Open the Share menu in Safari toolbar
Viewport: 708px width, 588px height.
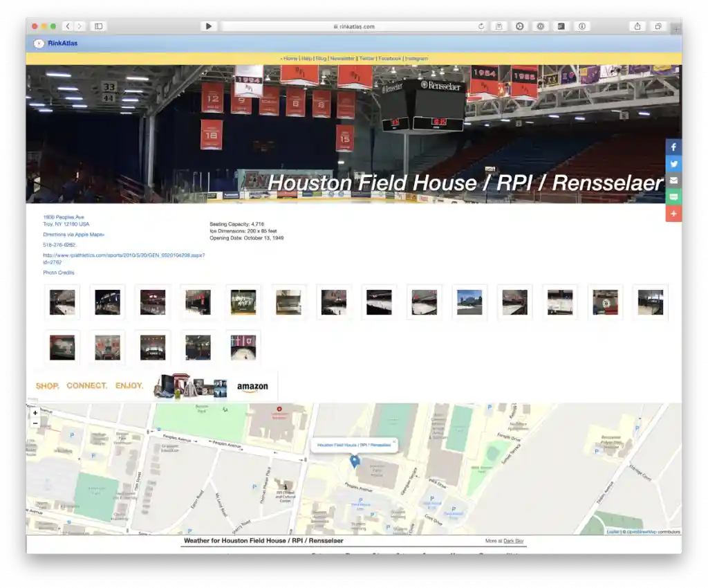(637, 26)
